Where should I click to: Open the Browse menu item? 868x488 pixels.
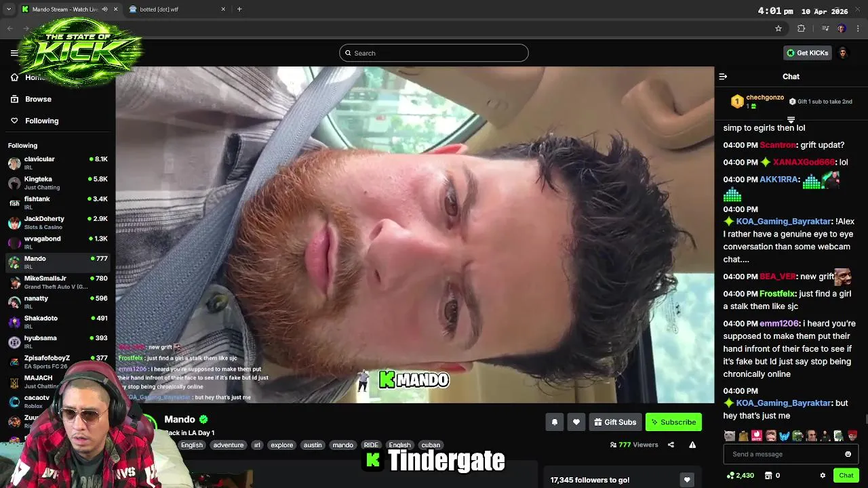38,99
